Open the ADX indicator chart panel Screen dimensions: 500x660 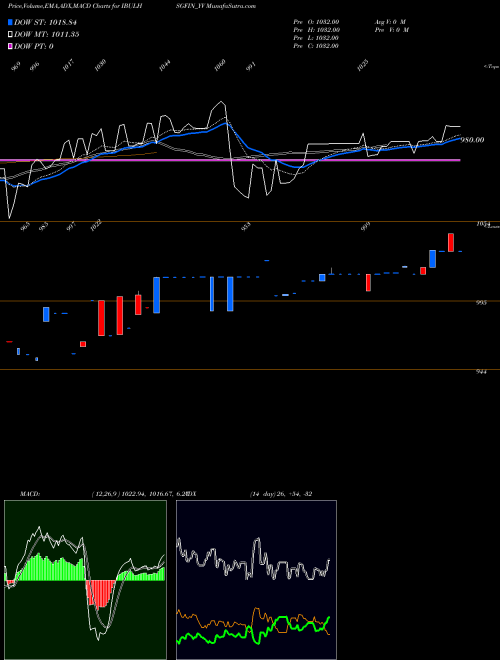click(x=256, y=580)
